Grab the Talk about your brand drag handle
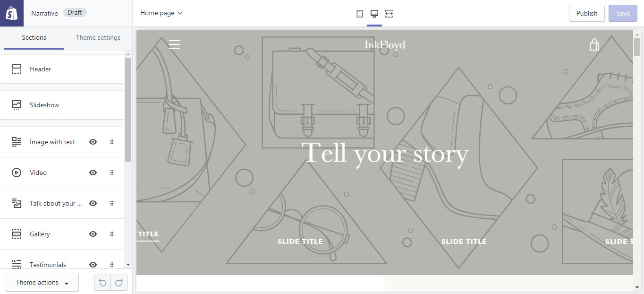This screenshot has width=644, height=294. click(112, 203)
